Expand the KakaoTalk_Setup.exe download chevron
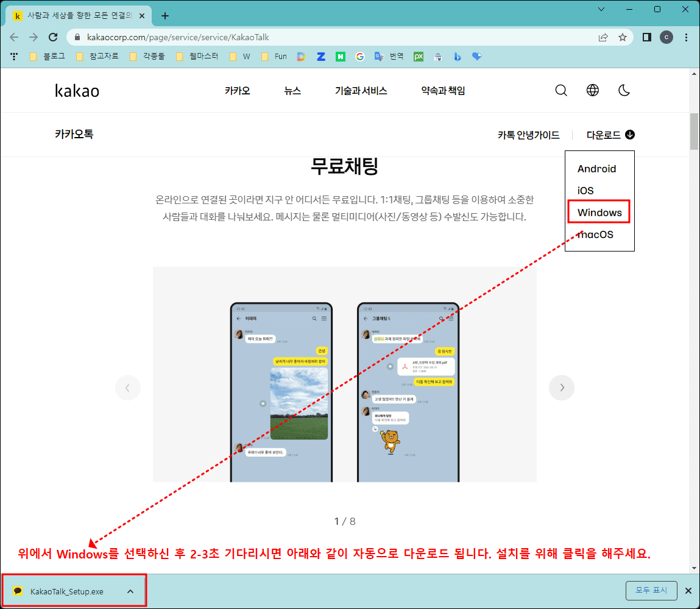700x609 pixels. pos(129,590)
